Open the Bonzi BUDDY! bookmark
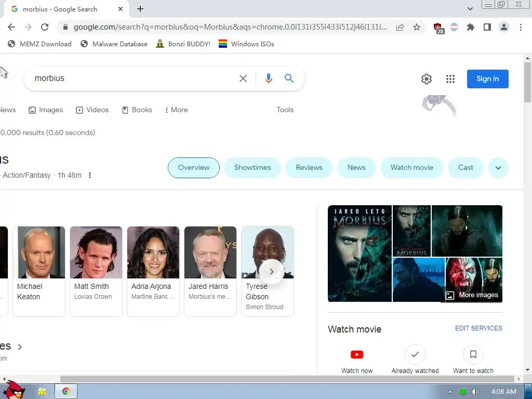Image resolution: width=532 pixels, height=399 pixels. 183,44
